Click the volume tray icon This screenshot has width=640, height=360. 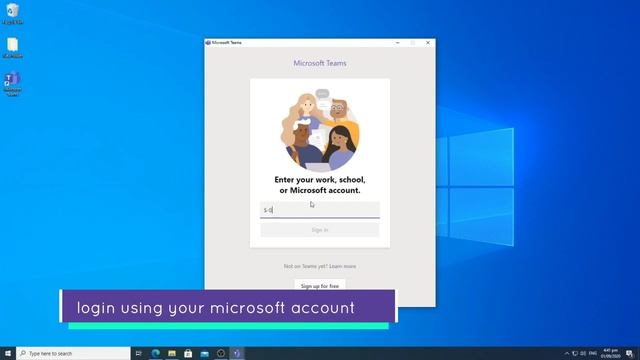[583, 353]
